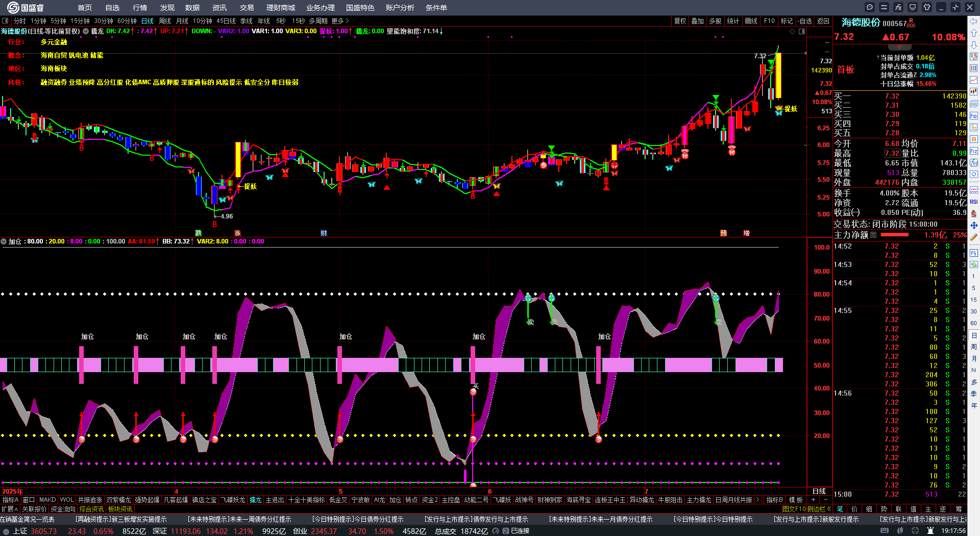Click the pencil draw icon in sidebar
980x536 pixels.
coord(974,237)
